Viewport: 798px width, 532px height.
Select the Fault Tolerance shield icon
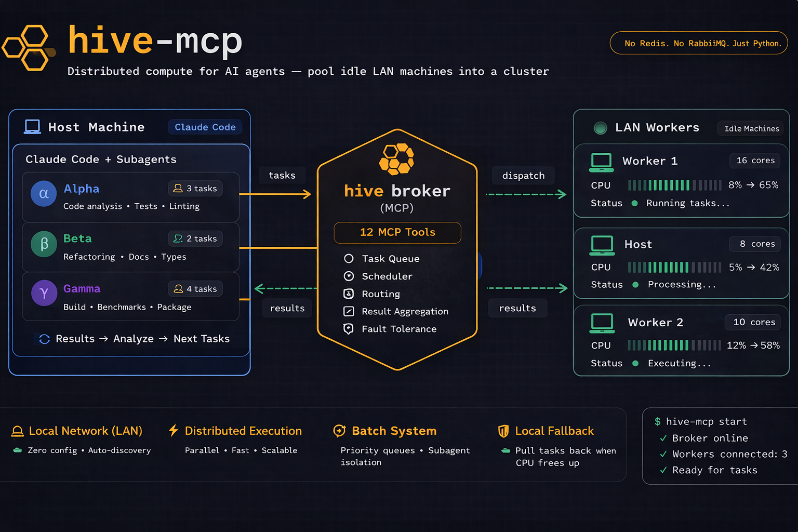click(x=349, y=329)
